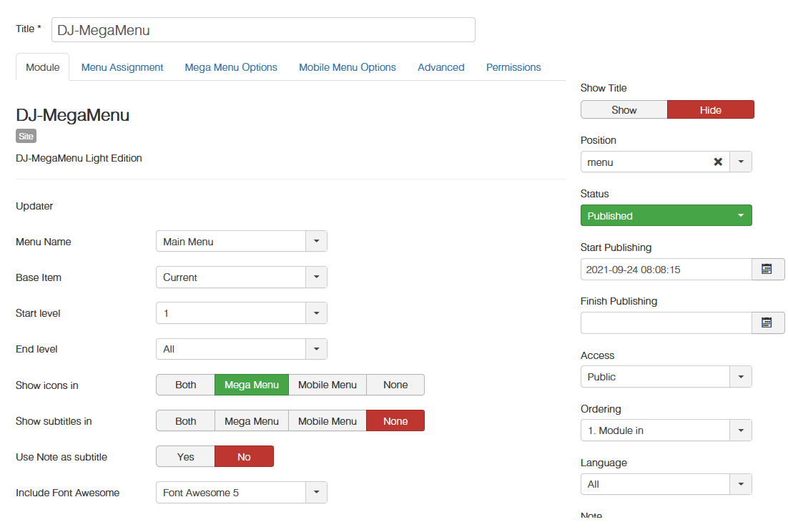Open the Start Publishing calendar picker
The image size is (788, 532).
click(x=767, y=270)
